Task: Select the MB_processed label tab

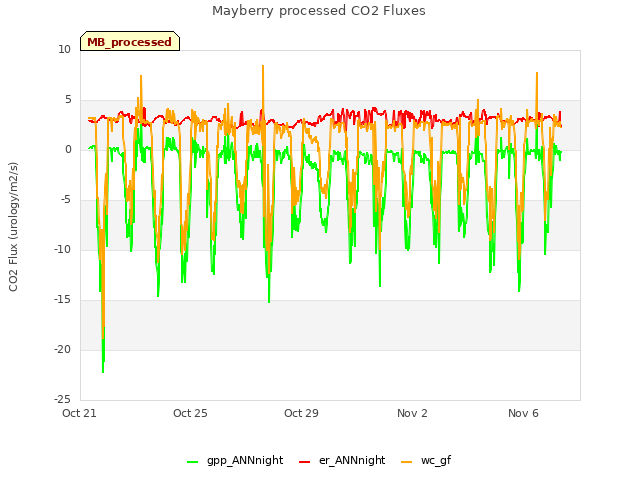Action: [130, 41]
